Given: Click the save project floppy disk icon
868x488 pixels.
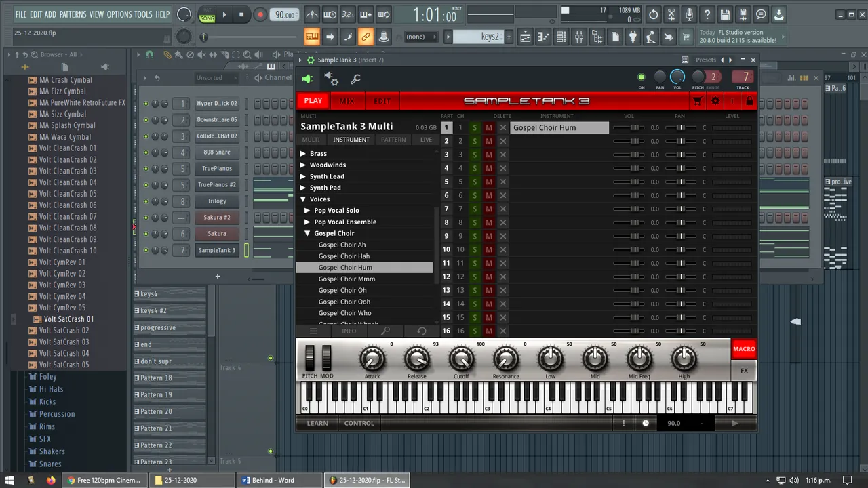Looking at the screenshot, I should [725, 14].
